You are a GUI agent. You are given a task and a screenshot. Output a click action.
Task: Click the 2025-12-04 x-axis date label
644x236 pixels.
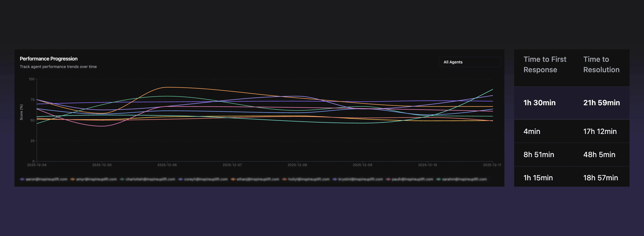click(x=37, y=165)
